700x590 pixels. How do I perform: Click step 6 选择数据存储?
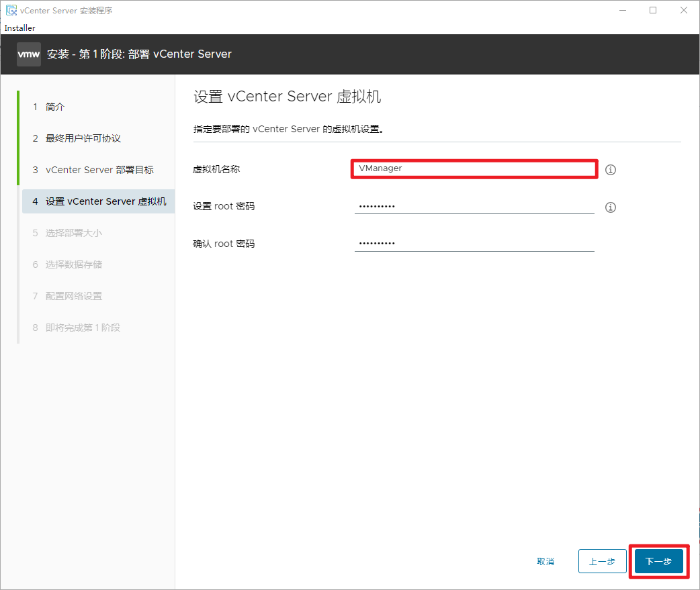coord(73,264)
